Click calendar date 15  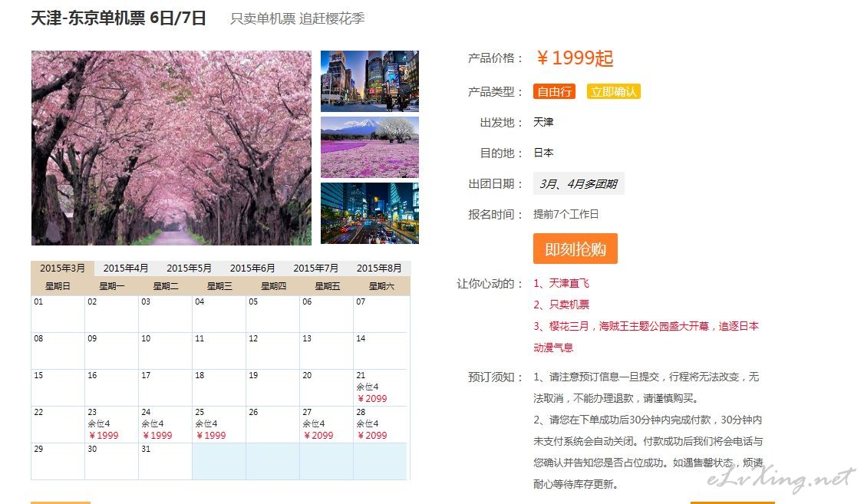click(x=58, y=387)
